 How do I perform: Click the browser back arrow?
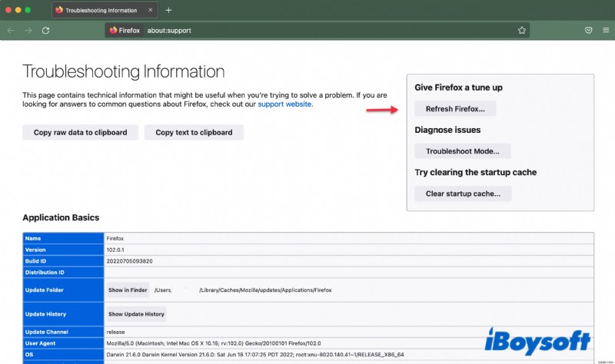(x=11, y=31)
